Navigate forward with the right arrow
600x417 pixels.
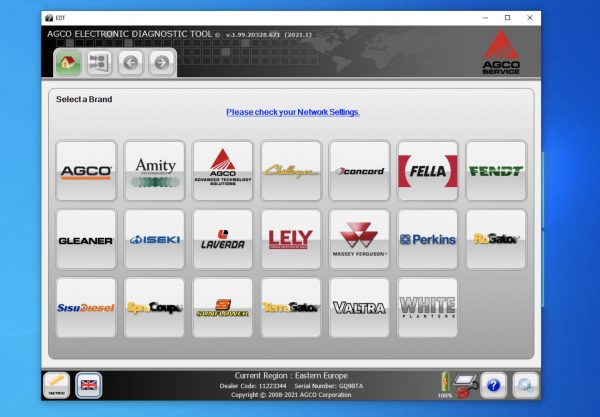tap(161, 62)
